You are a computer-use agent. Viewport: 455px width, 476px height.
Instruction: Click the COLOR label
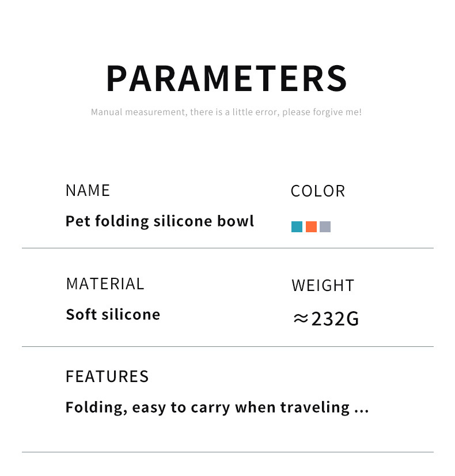[317, 191]
